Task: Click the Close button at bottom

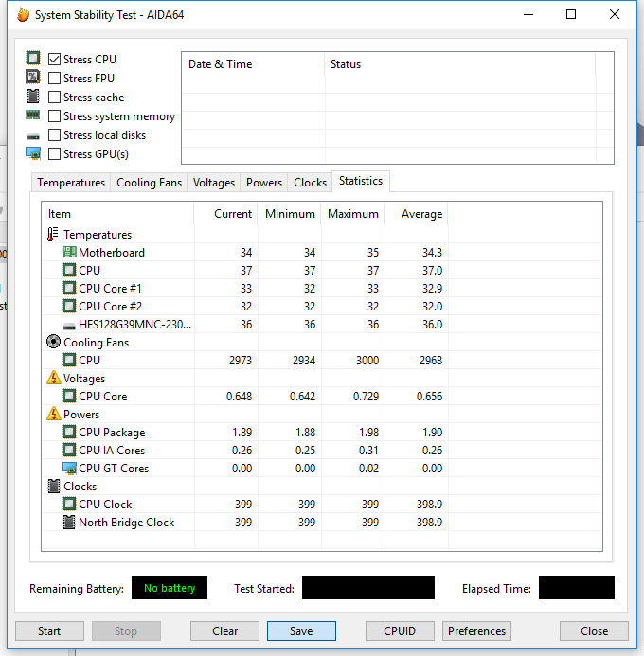Action: click(x=594, y=630)
